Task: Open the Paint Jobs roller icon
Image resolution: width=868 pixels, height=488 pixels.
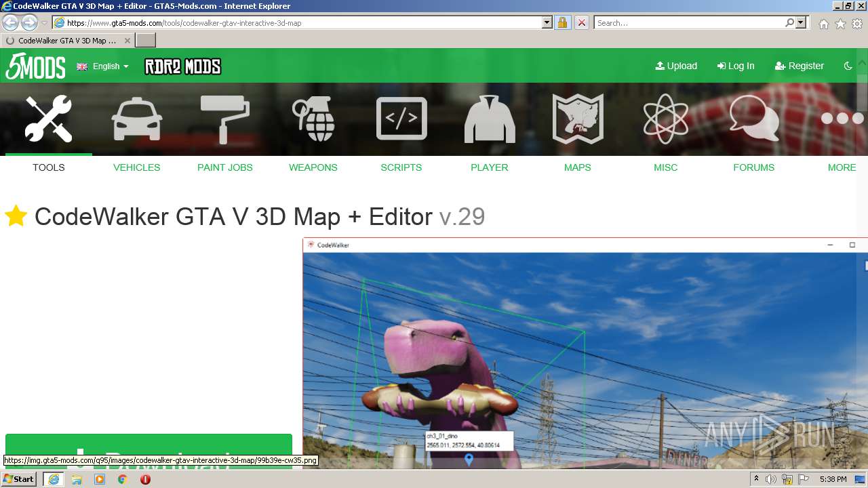Action: [225, 119]
